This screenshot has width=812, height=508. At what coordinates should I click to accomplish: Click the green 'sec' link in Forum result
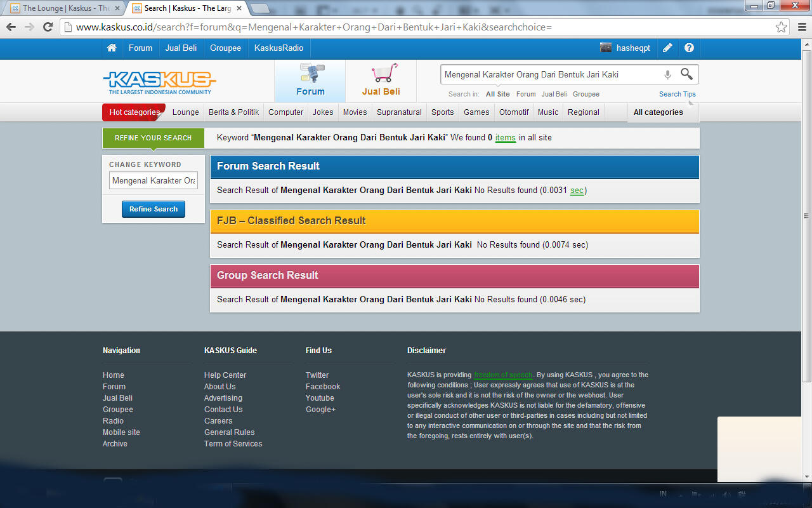[577, 190]
